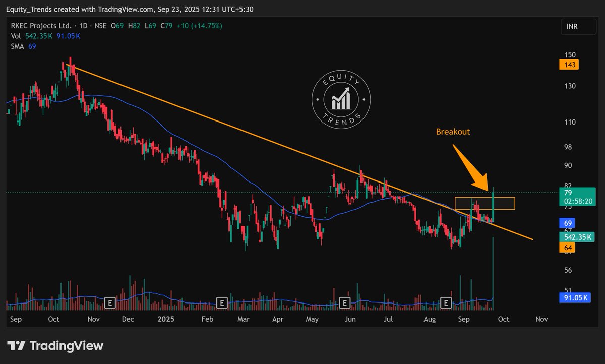Click the May label on time axis
The height and width of the screenshot is (364, 605).
(x=313, y=319)
